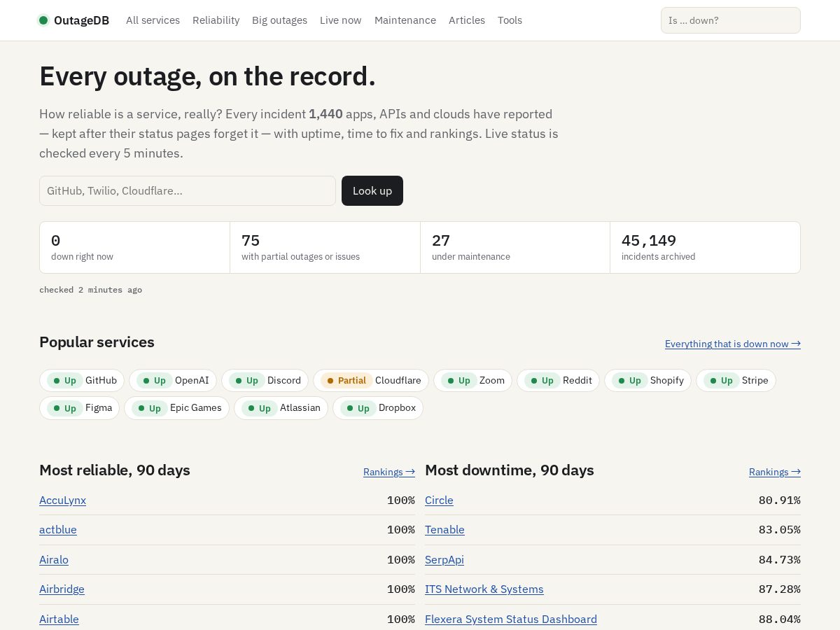Open the Maintenance nav item
Image resolution: width=840 pixels, height=630 pixels.
click(405, 20)
